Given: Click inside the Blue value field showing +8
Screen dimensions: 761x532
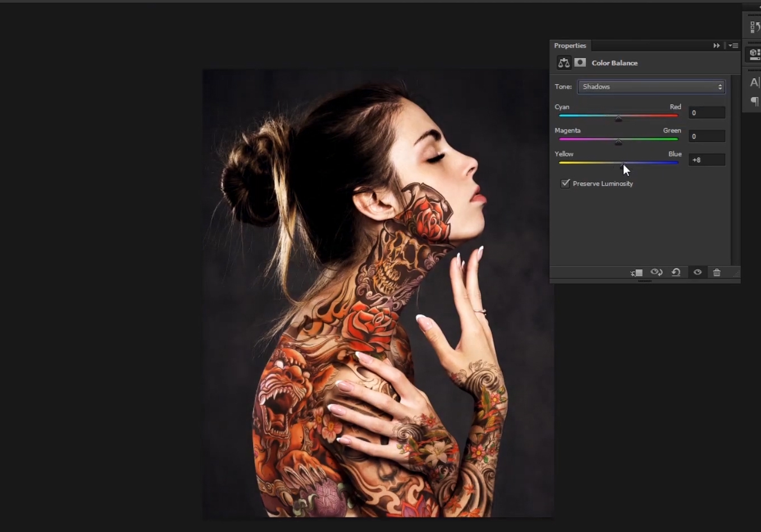Looking at the screenshot, I should point(707,160).
